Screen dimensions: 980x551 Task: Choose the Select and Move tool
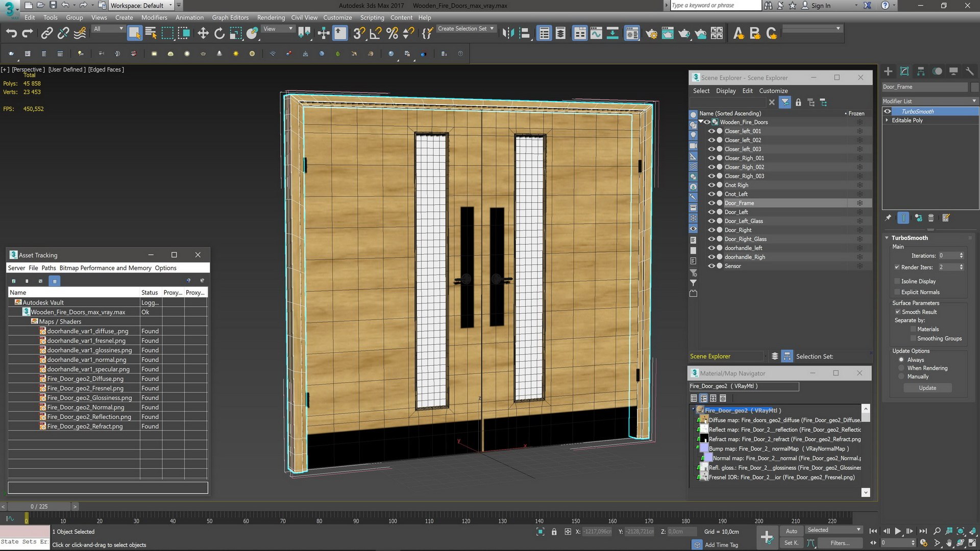point(203,34)
